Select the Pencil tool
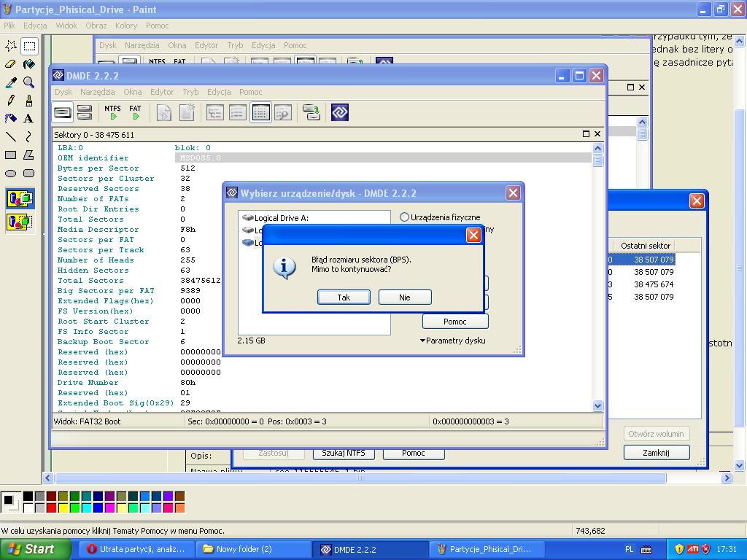 11,100
